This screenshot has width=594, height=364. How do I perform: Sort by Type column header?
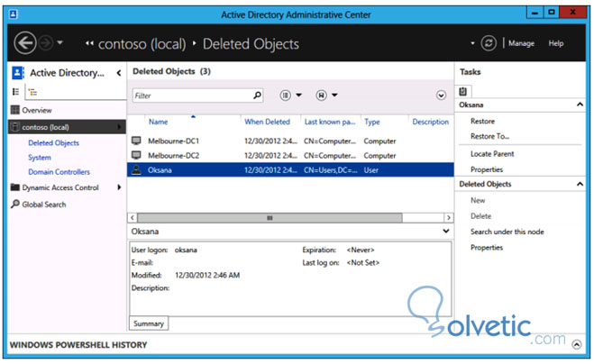coord(371,122)
